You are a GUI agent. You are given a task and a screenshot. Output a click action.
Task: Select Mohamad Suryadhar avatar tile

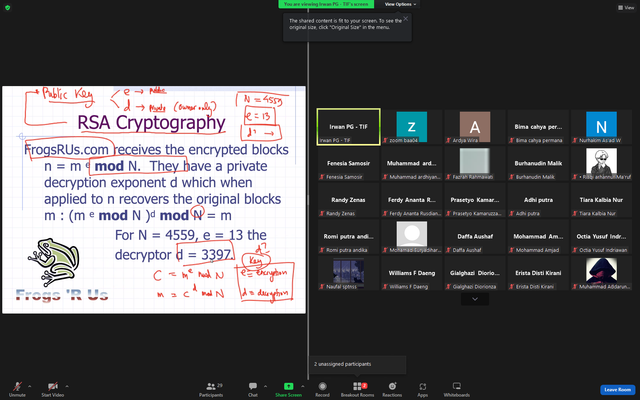click(x=411, y=236)
